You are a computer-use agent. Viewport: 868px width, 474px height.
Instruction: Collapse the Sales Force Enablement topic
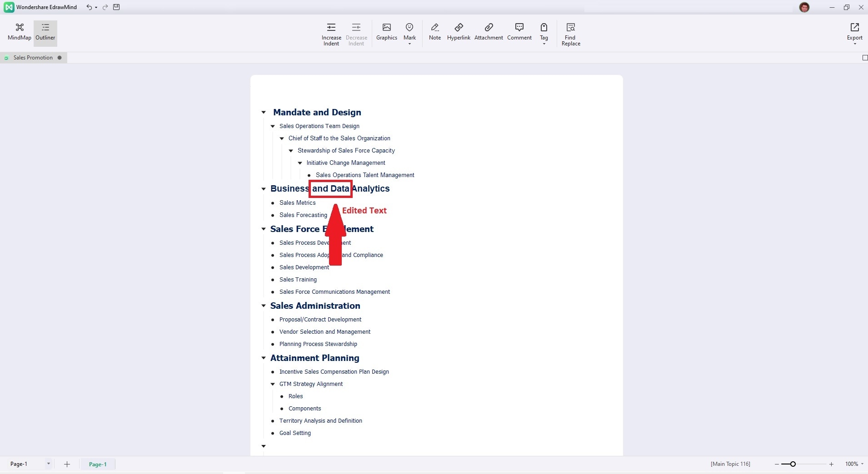click(x=264, y=229)
